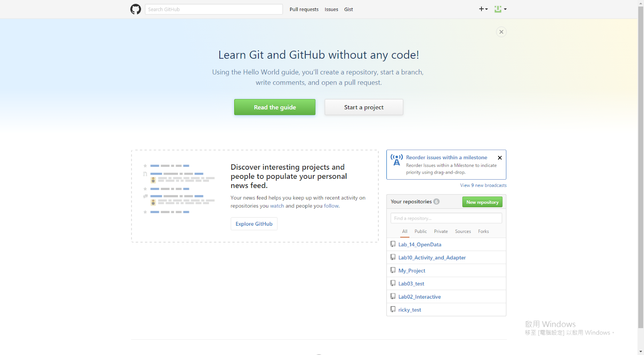Viewport: 644px width, 355px height.
Task: Open the user avatar profile menu
Action: pyautogui.click(x=500, y=9)
